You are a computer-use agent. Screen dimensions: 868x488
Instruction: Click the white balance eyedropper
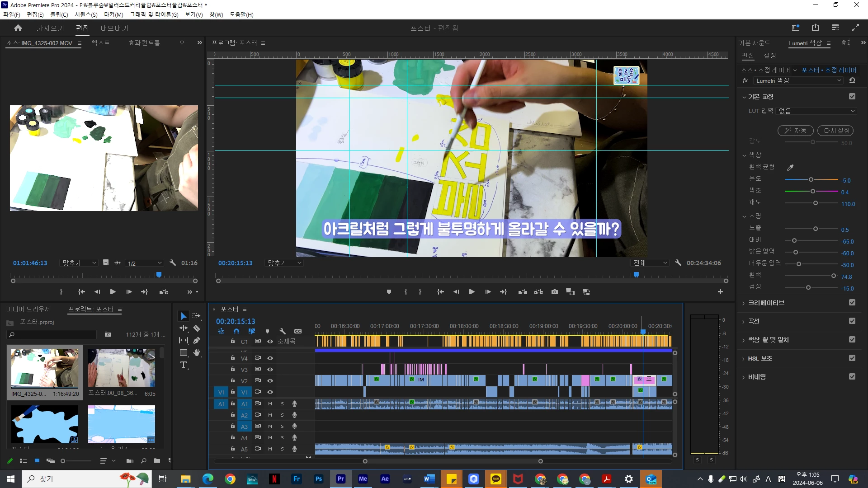click(x=790, y=168)
